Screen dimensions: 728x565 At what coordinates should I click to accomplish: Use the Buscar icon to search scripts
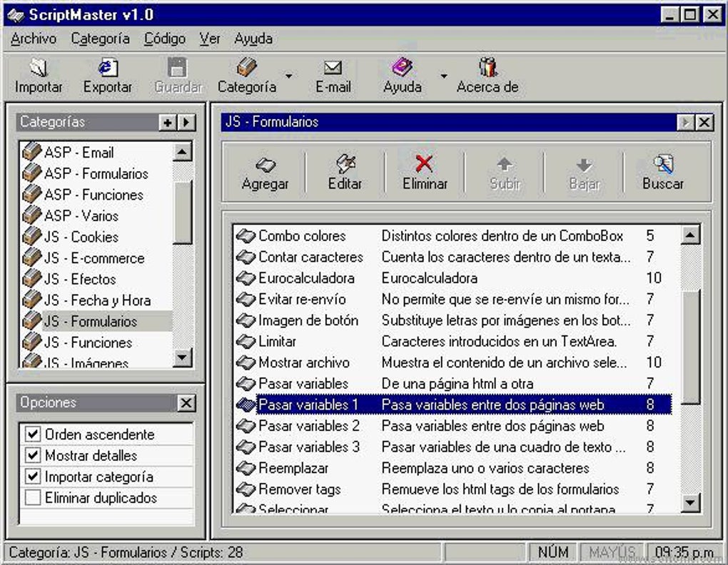(x=662, y=171)
